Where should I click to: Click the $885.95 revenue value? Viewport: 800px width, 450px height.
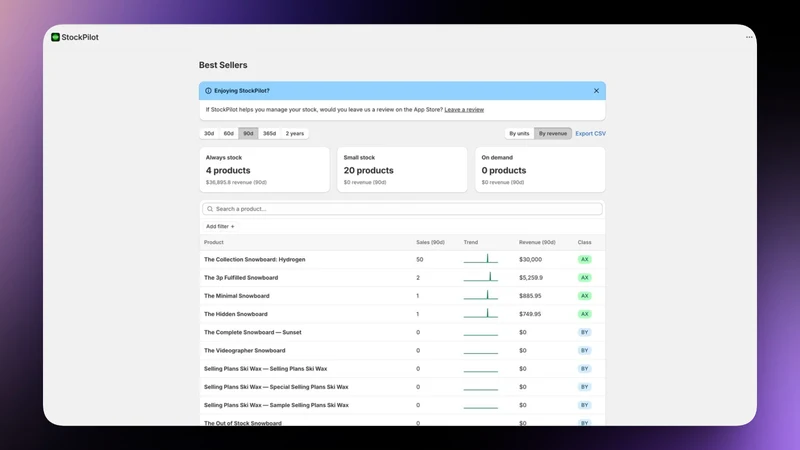[x=530, y=296]
